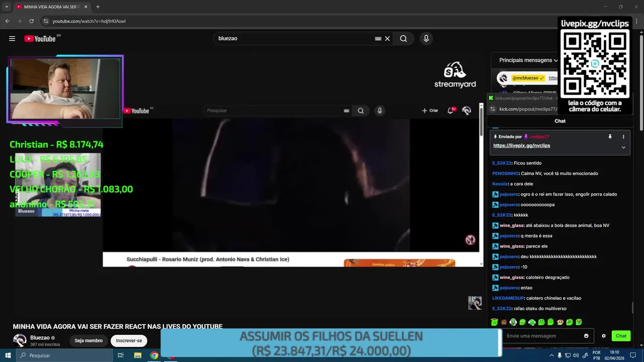This screenshot has height=362, width=644.
Task: Start voice search with the microphone
Action: tap(426, 39)
